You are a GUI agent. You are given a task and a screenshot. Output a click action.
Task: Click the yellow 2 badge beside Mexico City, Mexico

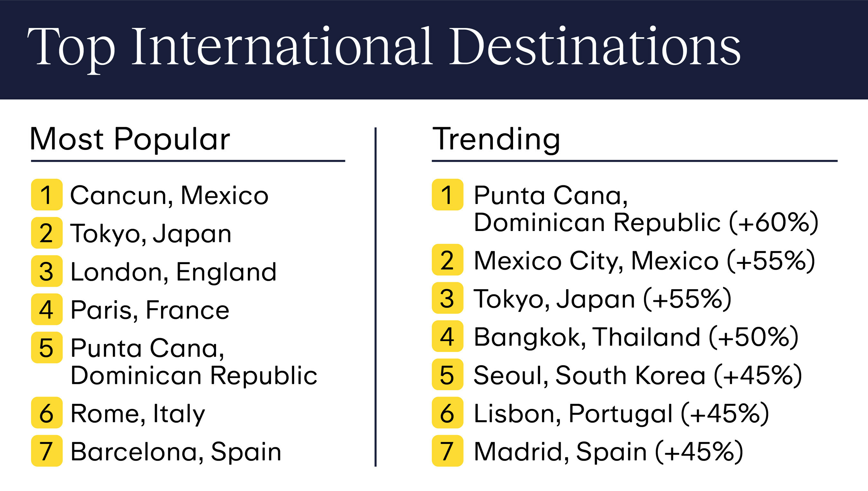coord(447,260)
